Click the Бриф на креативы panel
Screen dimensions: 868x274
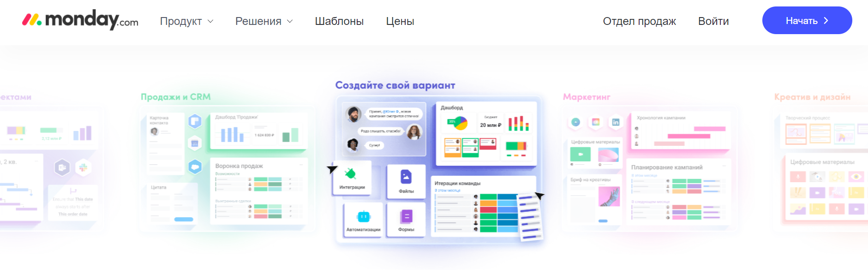(595, 200)
